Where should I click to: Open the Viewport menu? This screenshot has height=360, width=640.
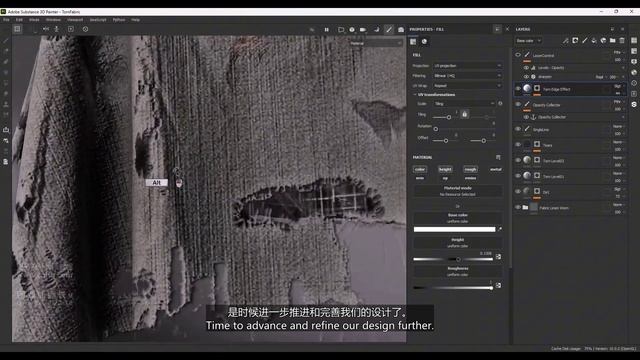click(x=75, y=20)
